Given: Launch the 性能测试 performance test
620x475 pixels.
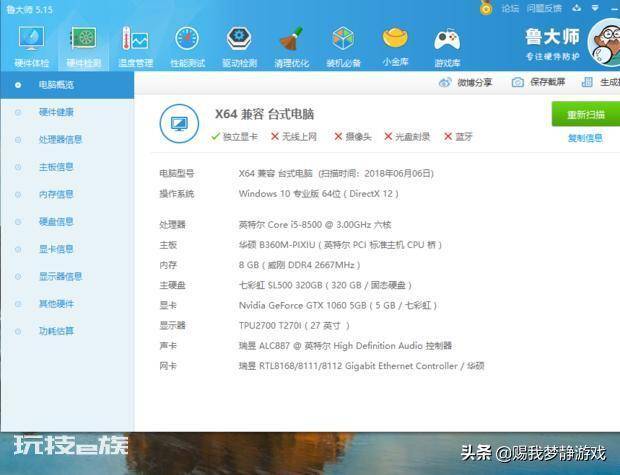Looking at the screenshot, I should (187, 46).
